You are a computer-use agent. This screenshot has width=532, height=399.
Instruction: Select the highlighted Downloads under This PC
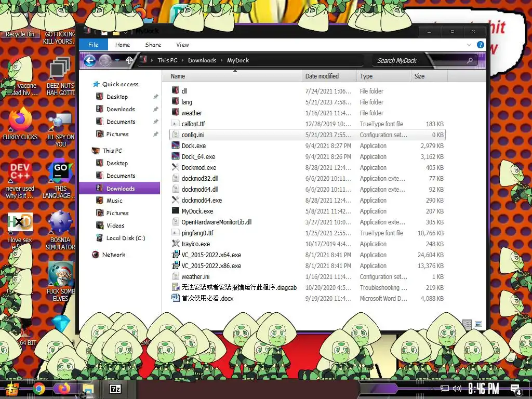119,188
